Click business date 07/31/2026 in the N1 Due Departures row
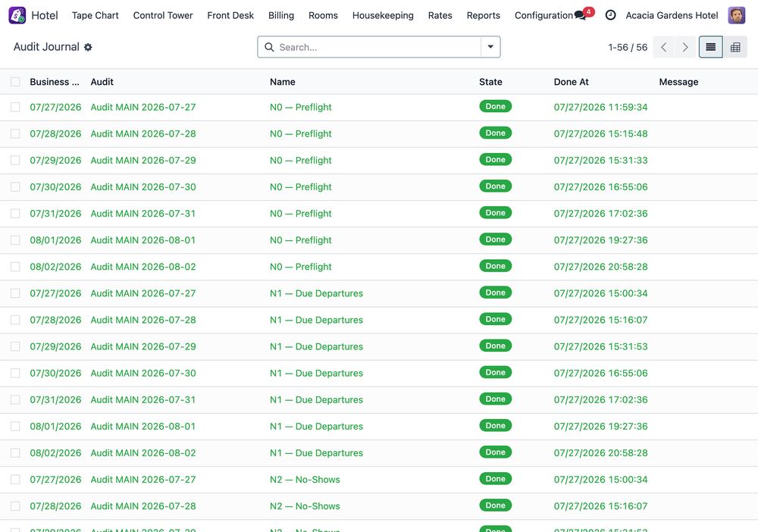Screen dimensions: 758x532 [x=55, y=399]
